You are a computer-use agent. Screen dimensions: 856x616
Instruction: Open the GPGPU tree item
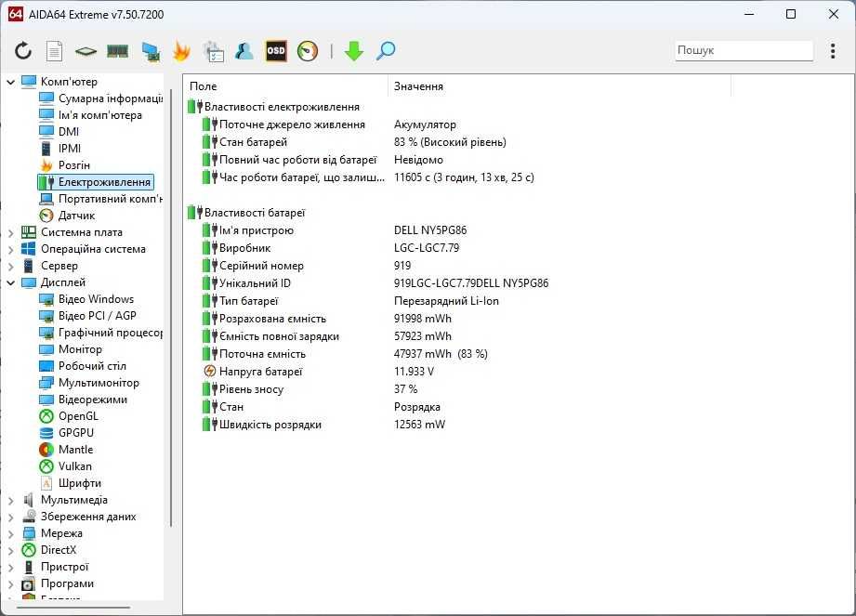click(67, 433)
